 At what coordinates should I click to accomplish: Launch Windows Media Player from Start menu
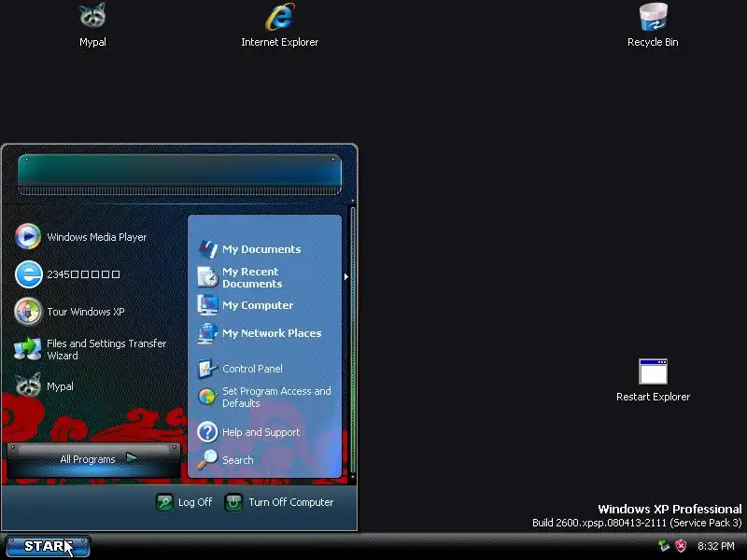(x=28, y=236)
